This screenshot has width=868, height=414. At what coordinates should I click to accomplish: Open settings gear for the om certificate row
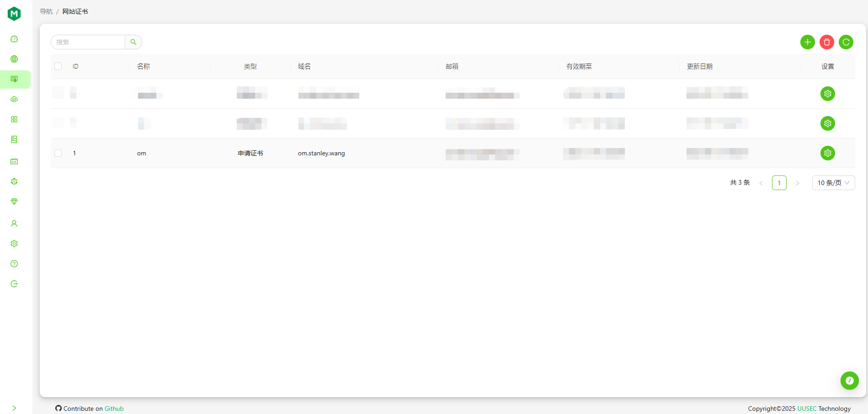(x=827, y=153)
